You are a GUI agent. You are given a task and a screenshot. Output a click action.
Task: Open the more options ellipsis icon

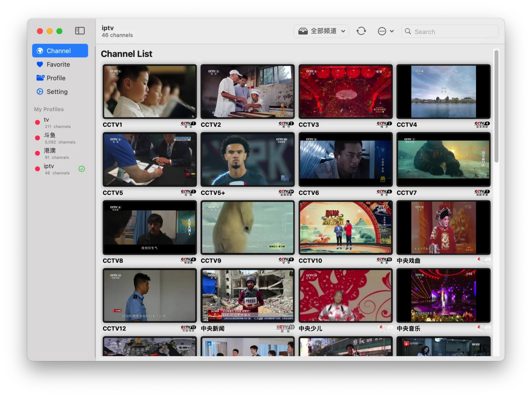(382, 31)
